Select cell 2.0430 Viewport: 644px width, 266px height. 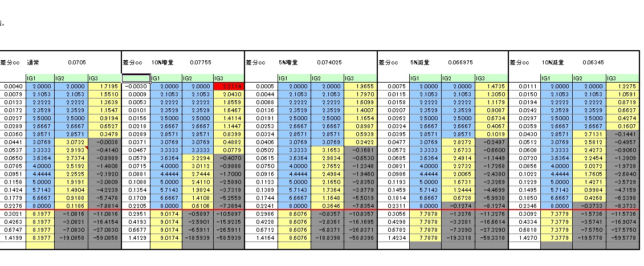229,94
